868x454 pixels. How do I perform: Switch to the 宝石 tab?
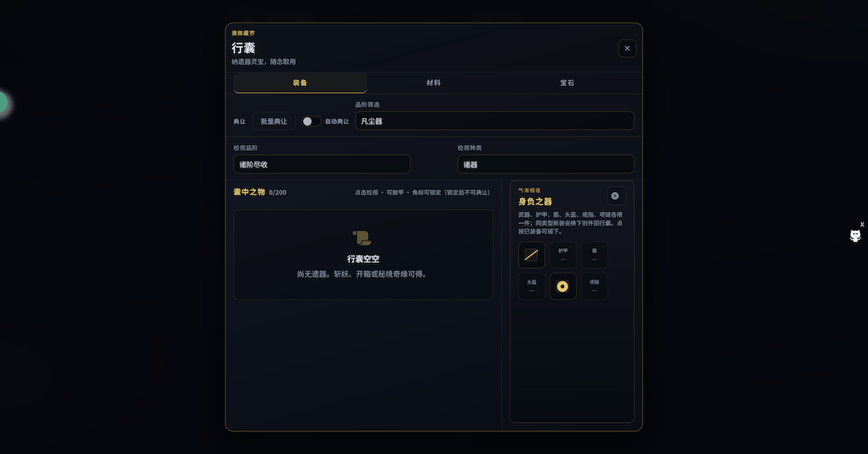(567, 83)
